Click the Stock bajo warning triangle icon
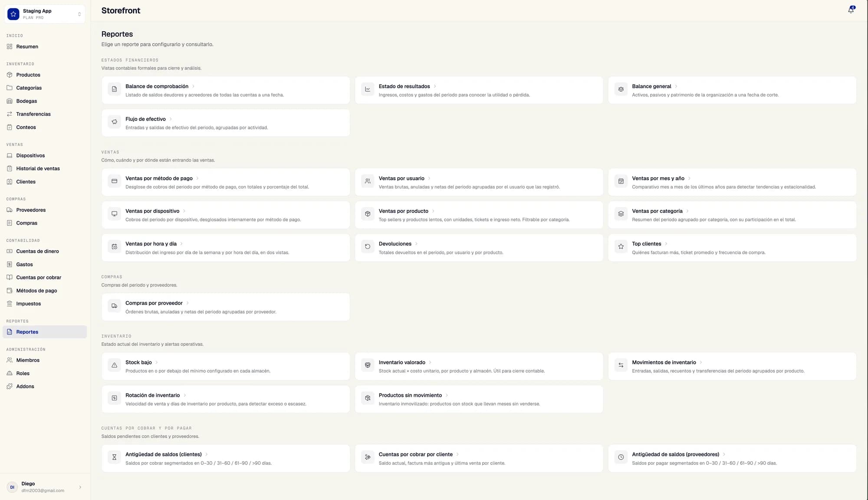 [114, 365]
